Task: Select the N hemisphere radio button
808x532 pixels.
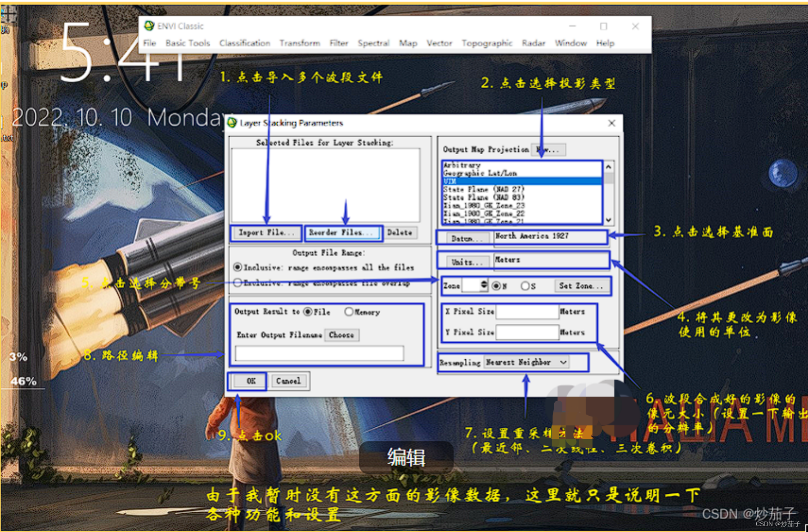Action: point(496,286)
